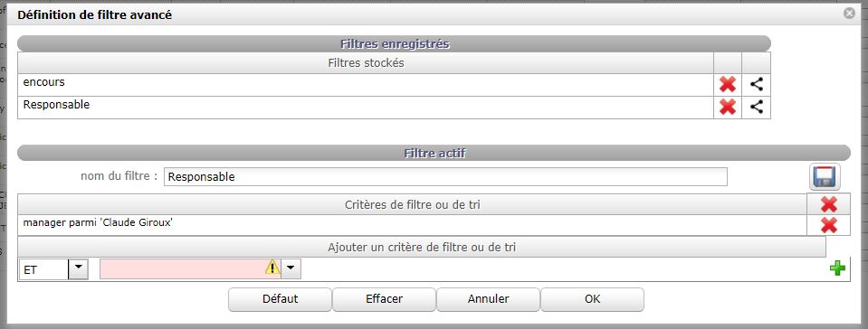Close the 'Définition de filtre avancé' dialog

point(849,14)
